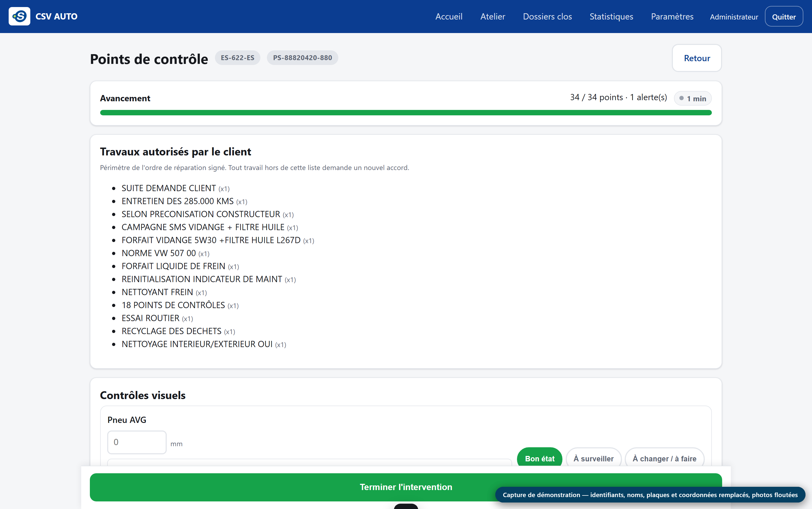Image resolution: width=812 pixels, height=509 pixels.
Task: Click the 1 min timer badge
Action: click(x=693, y=98)
